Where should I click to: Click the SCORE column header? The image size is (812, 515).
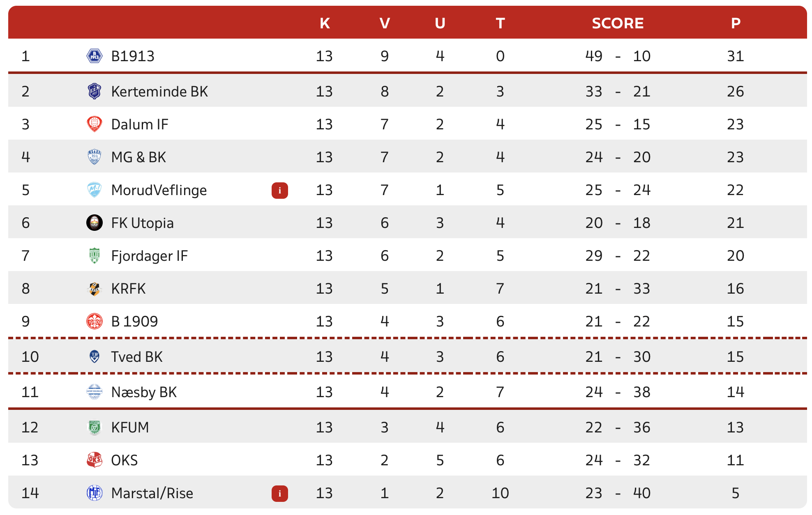(x=617, y=23)
